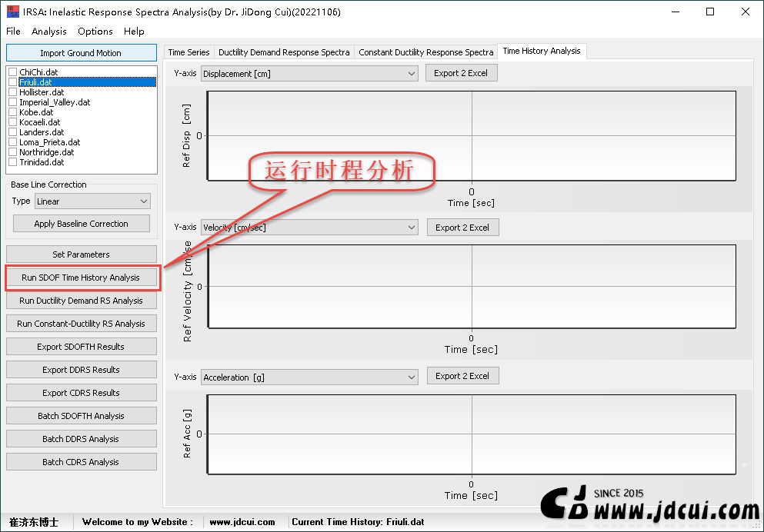764x532 pixels.
Task: Click the IRSA app icon in title bar
Action: point(12,12)
